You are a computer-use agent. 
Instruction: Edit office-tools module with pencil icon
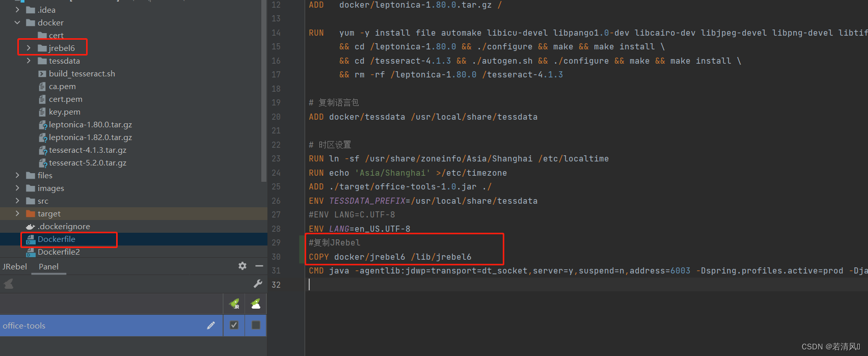point(211,325)
